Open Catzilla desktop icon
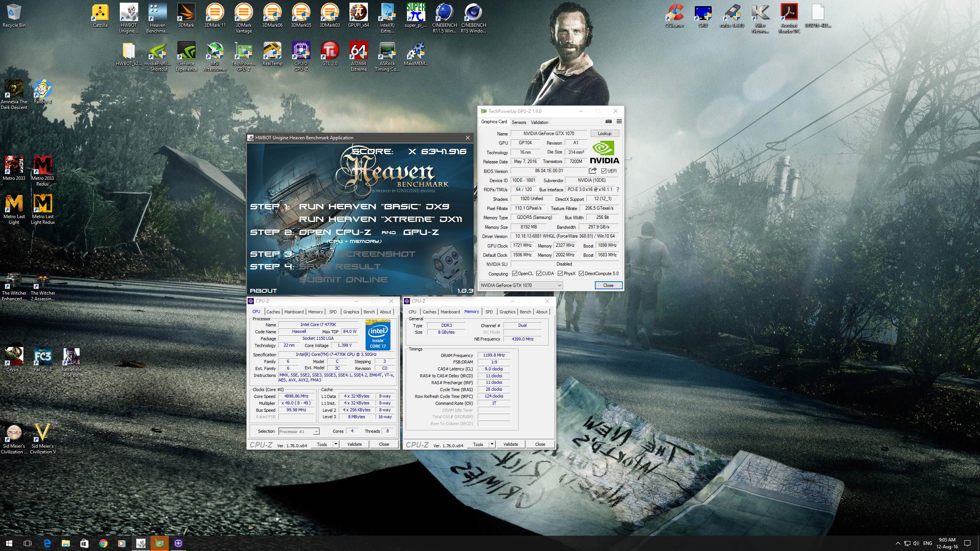The height and width of the screenshot is (551, 980). tap(100, 16)
